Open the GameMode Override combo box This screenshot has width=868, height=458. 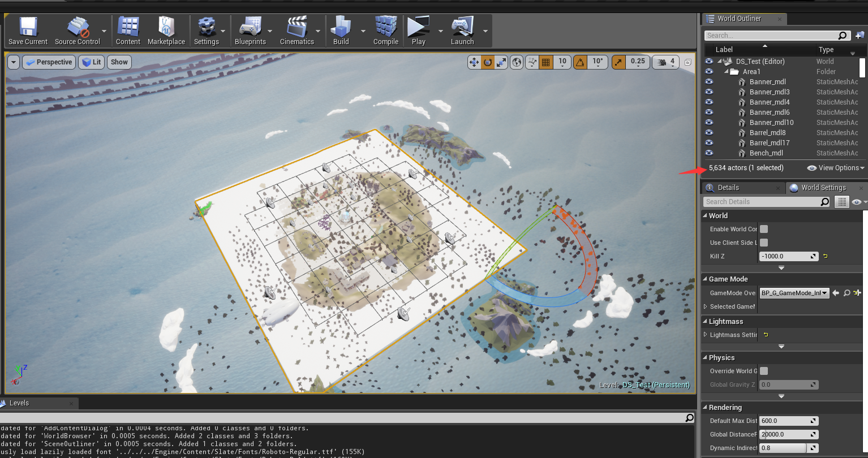[794, 293]
